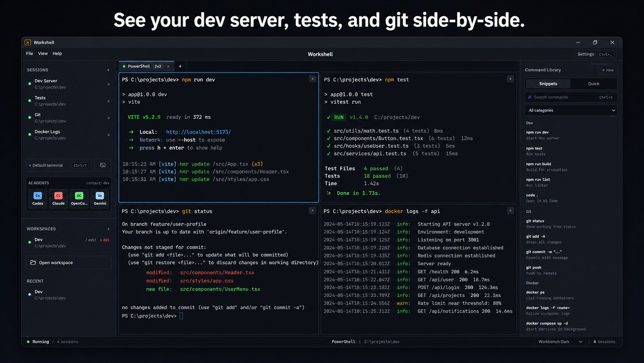Click the Workshell app logo icon
The width and height of the screenshot is (644, 363).
pos(28,42)
